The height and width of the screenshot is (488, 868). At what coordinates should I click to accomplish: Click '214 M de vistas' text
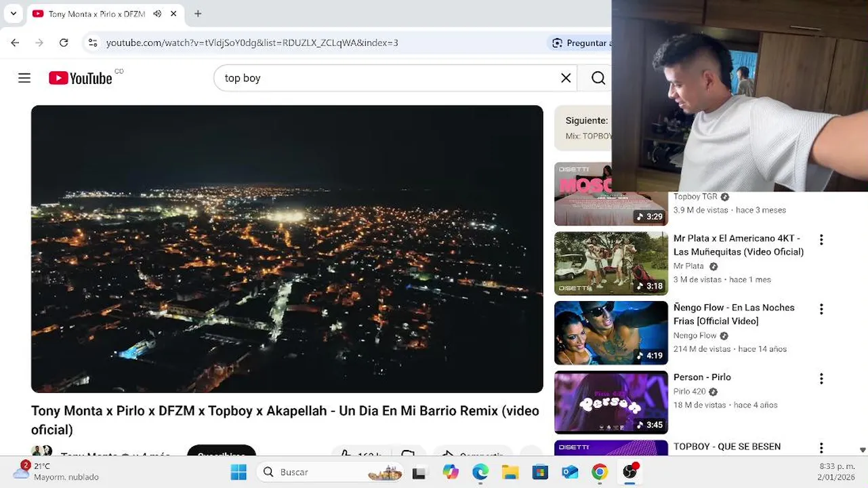pyautogui.click(x=702, y=349)
